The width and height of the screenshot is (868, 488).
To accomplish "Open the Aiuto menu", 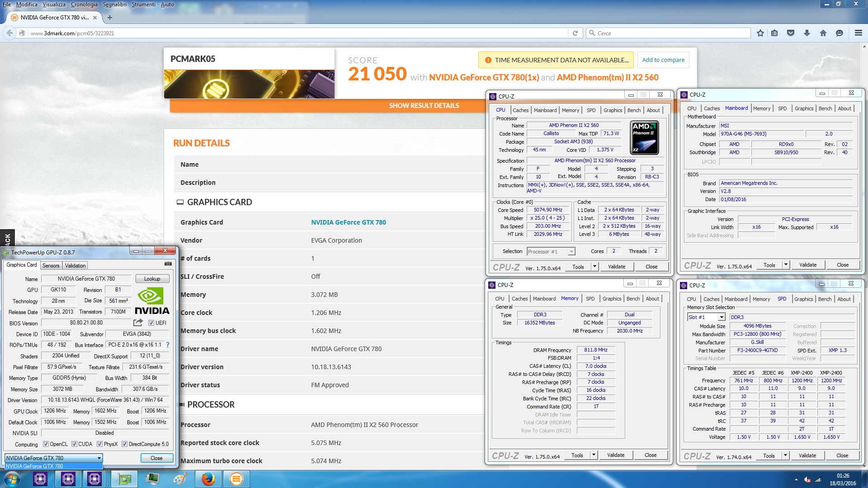I will [167, 5].
